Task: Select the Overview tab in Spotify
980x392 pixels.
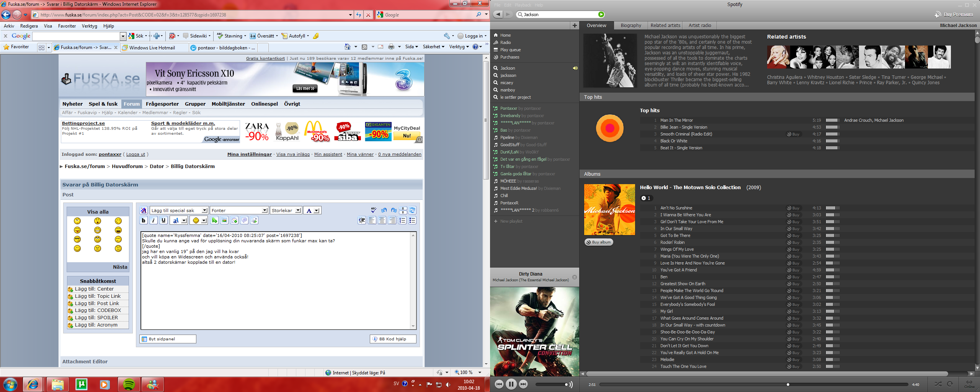Action: (596, 25)
